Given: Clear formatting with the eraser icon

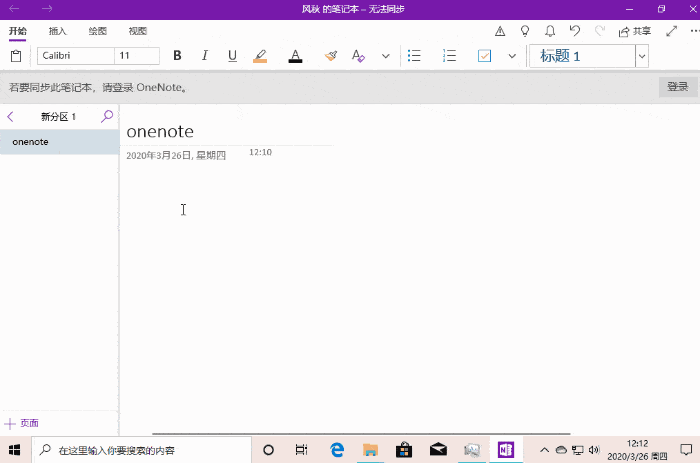Looking at the screenshot, I should pos(358,56).
